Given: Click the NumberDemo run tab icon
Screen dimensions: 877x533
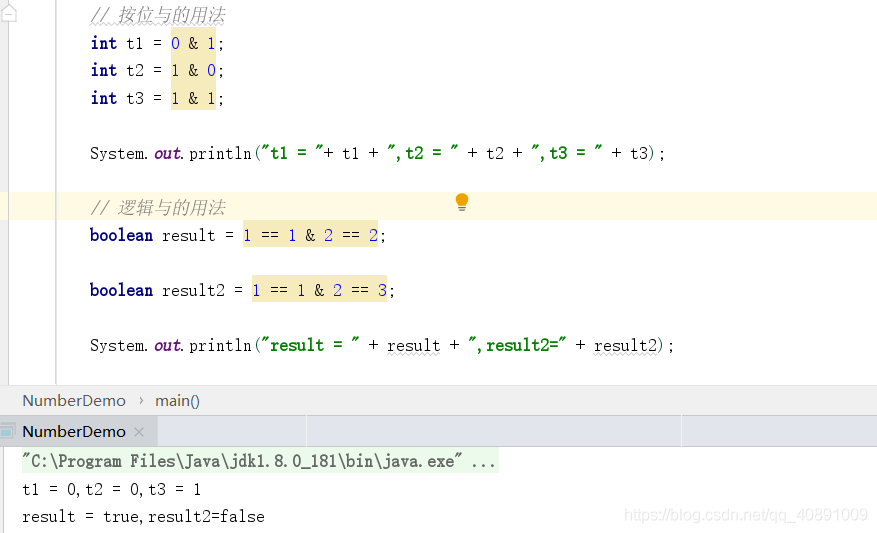Looking at the screenshot, I should [x=7, y=432].
